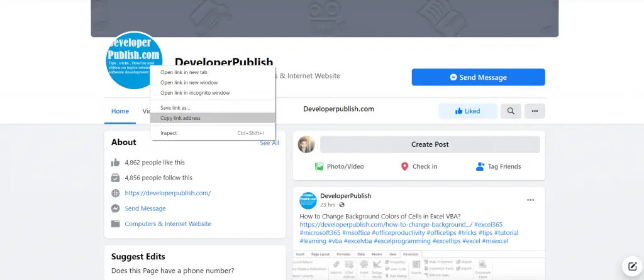Screen dimensions: 644x280
Task: Click the Create Post button
Action: [430, 144]
